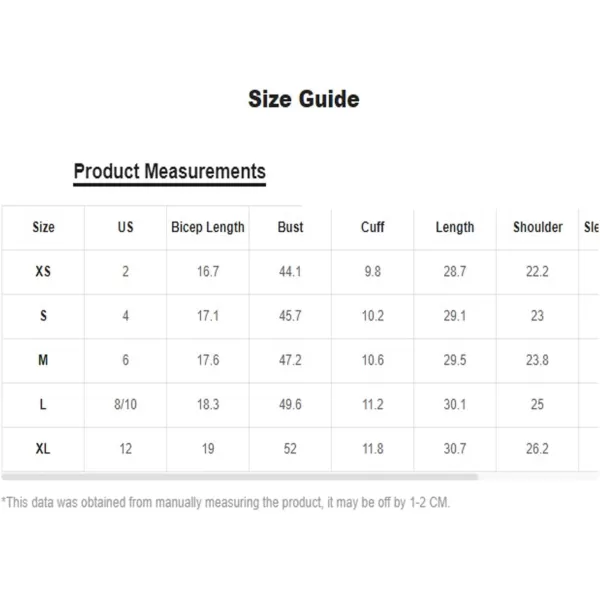Select the L size row label
600x600 pixels.
point(43,404)
